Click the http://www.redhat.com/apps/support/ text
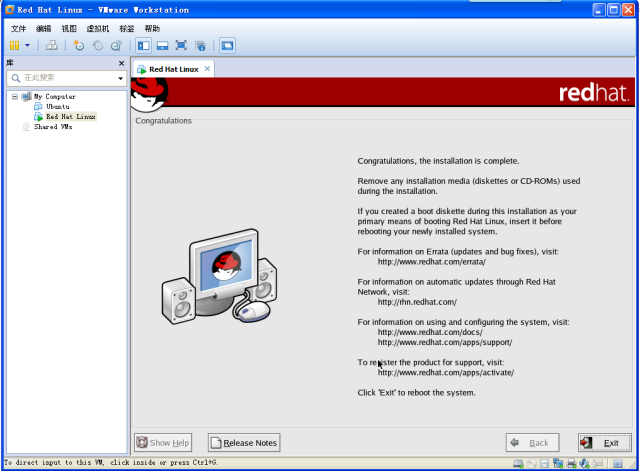This screenshot has height=471, width=640. coord(444,342)
